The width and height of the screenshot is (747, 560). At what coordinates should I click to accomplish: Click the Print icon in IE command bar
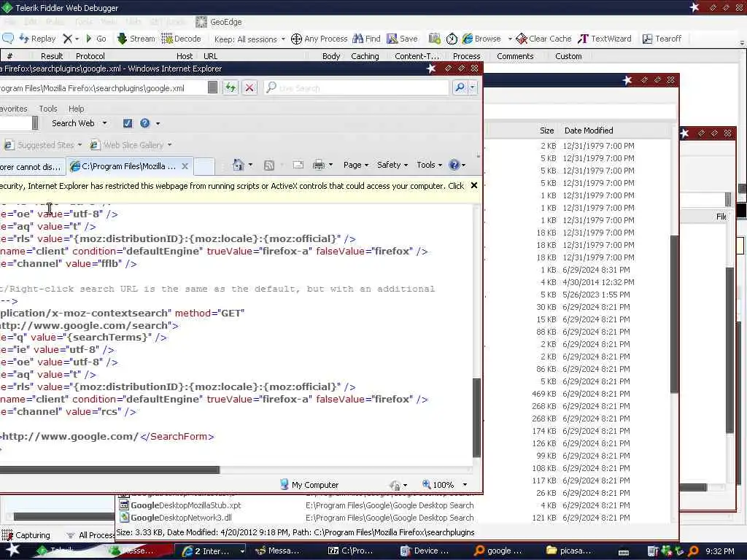pos(319,166)
